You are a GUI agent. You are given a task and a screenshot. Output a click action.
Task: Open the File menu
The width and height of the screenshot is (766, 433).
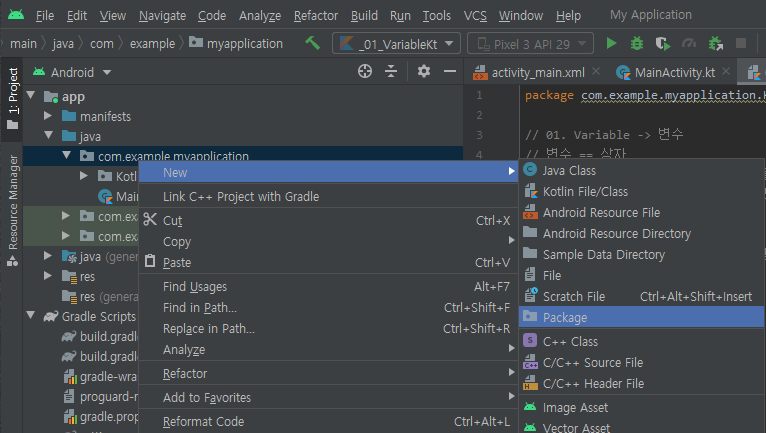(44, 16)
